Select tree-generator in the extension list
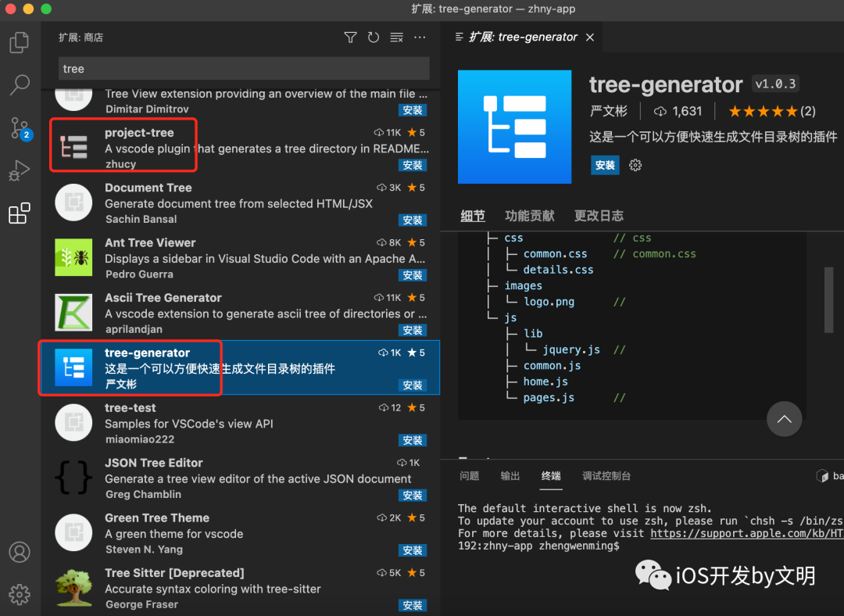This screenshot has width=844, height=616. click(241, 367)
